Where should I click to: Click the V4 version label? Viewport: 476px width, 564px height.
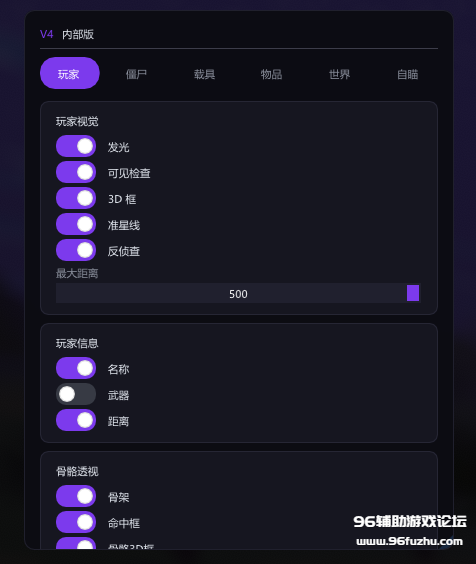47,34
